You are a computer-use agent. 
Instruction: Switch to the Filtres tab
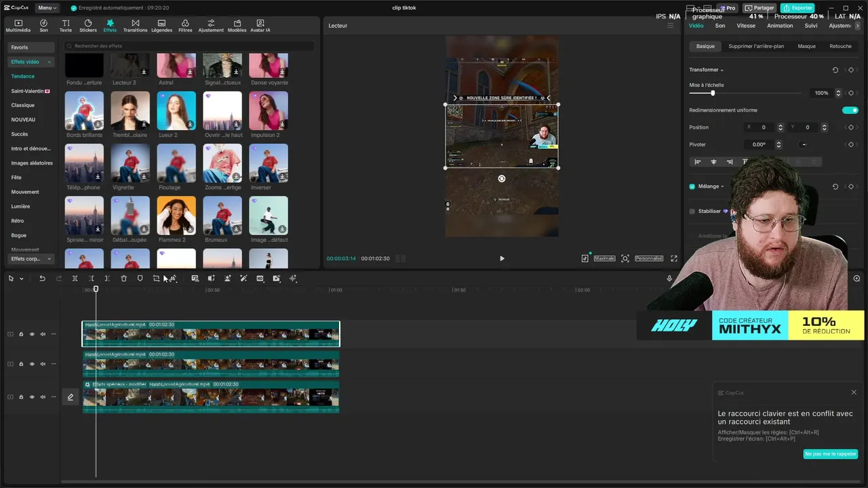click(185, 26)
